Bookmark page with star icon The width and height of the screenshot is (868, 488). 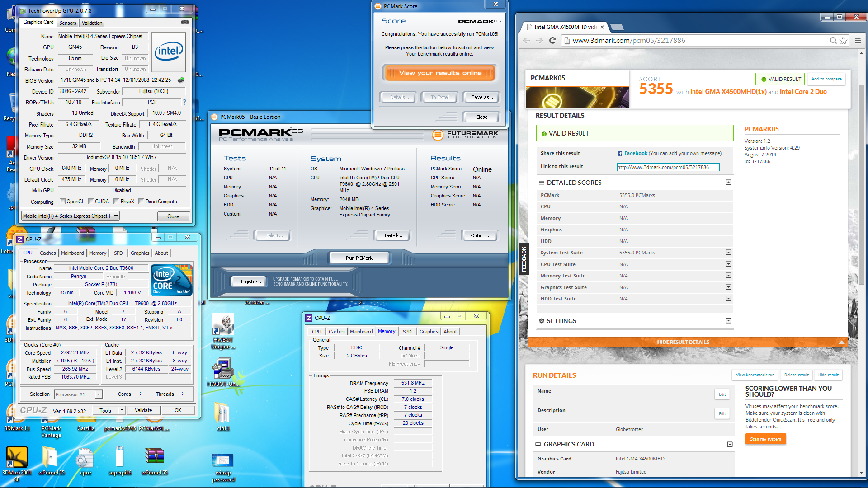pyautogui.click(x=844, y=40)
